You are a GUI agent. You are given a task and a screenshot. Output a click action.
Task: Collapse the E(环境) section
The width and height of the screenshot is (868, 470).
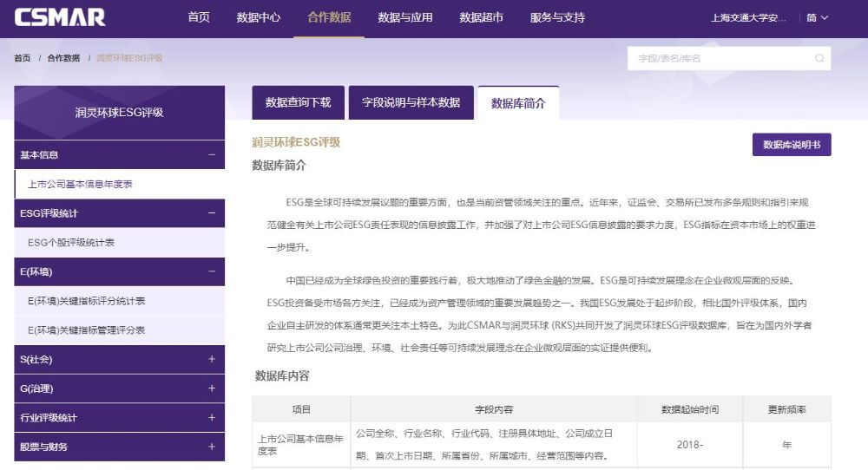pyautogui.click(x=119, y=272)
